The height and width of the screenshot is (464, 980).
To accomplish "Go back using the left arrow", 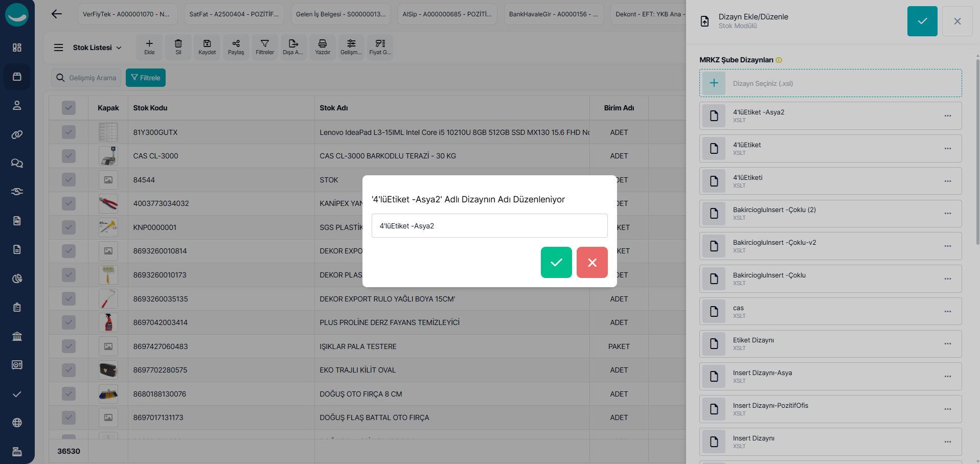I will [x=57, y=14].
